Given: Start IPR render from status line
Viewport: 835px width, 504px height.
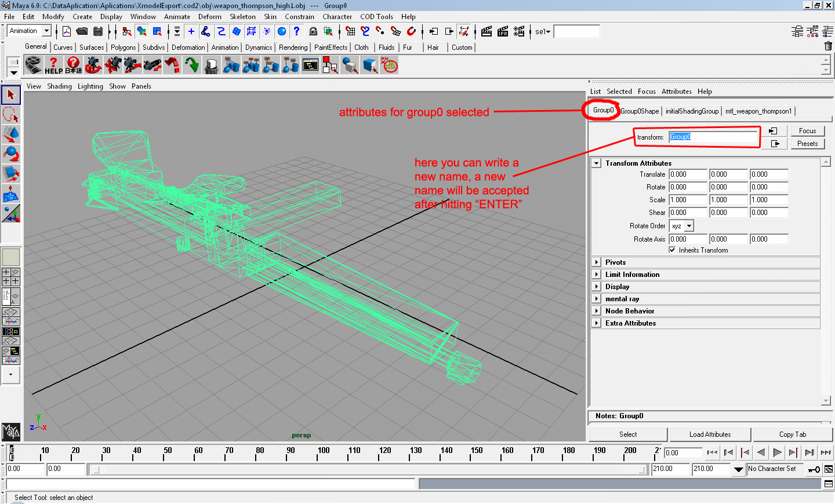Looking at the screenshot, I should tap(503, 31).
